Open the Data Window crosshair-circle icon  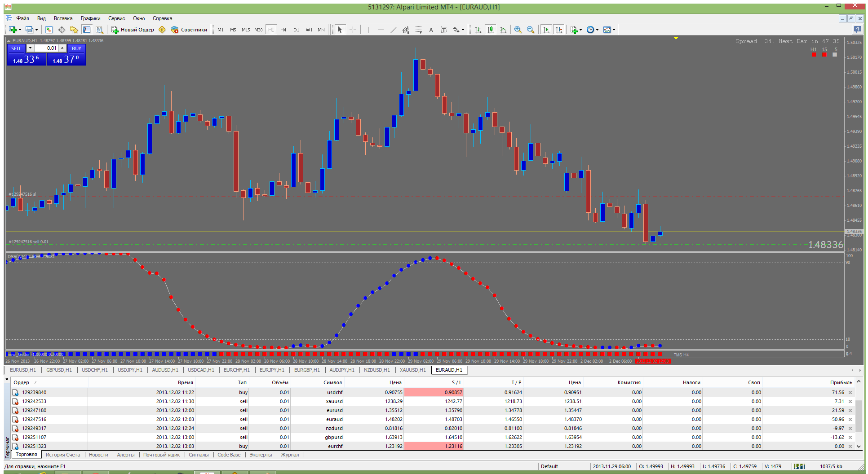(62, 30)
